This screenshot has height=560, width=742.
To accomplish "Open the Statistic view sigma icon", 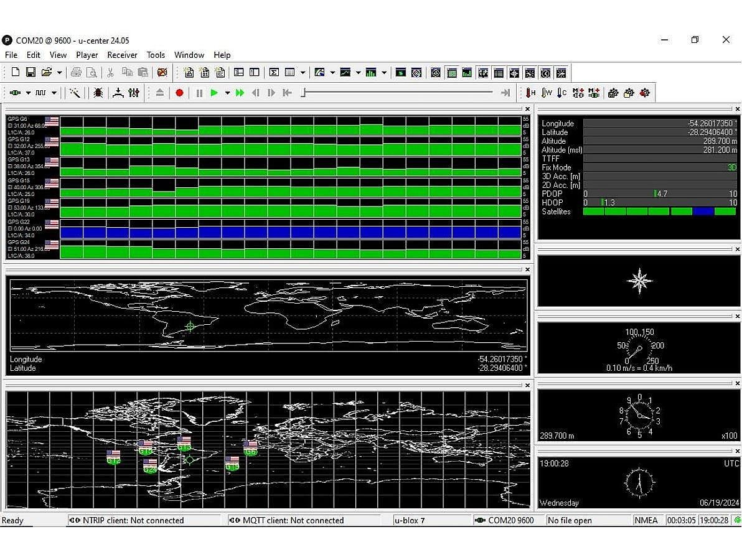I will [x=274, y=72].
